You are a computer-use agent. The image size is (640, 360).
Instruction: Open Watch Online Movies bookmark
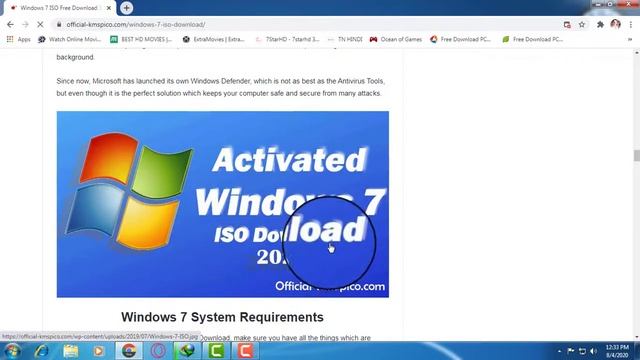[x=69, y=39]
